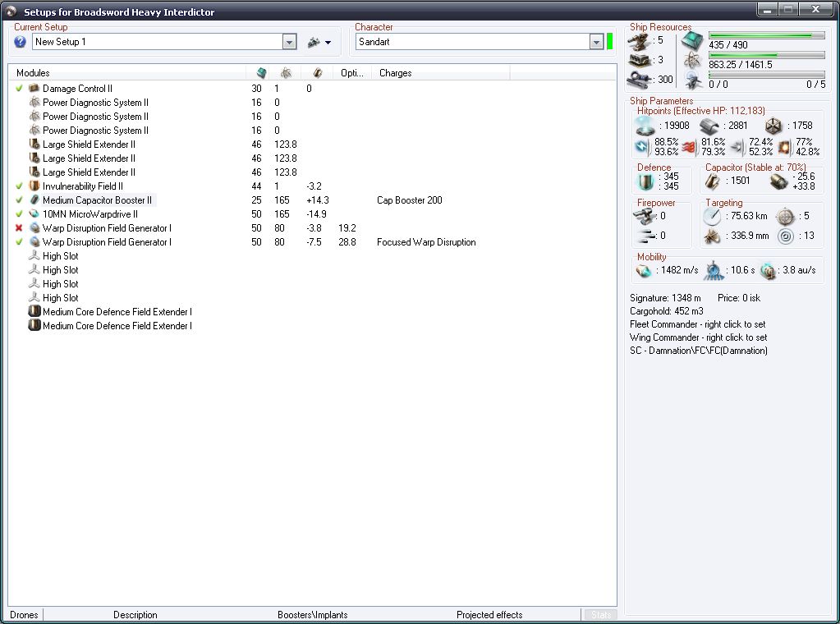Click the green character status indicator
The image size is (840, 624).
[609, 42]
